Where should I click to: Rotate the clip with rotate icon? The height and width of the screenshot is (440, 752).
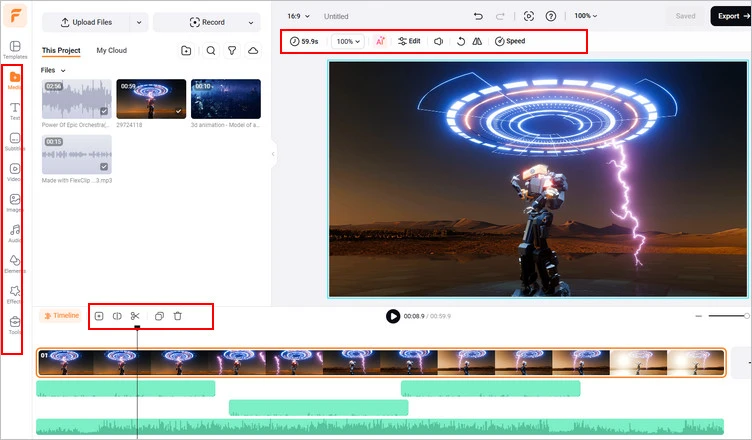pos(461,41)
